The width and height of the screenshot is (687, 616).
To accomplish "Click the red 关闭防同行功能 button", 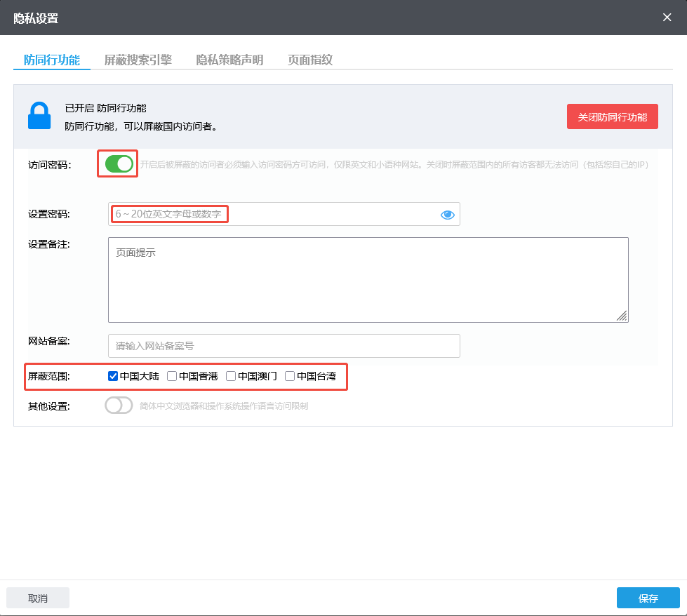I will click(x=612, y=116).
